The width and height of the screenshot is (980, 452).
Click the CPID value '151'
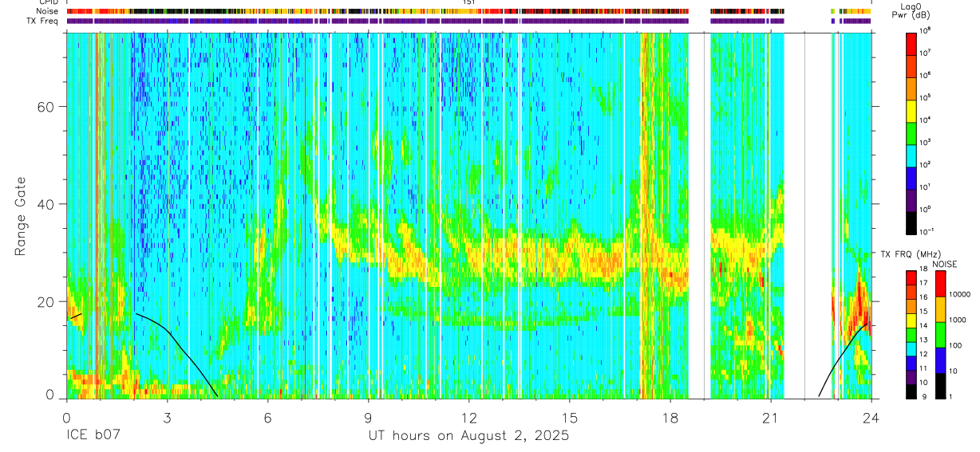(x=469, y=2)
